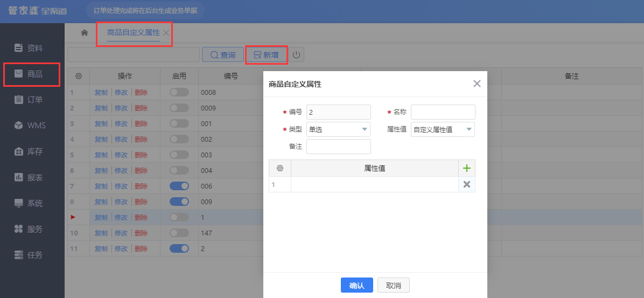Screen dimensions: 644x298
Task: Close the 商品自定义属性 tab
Action: 166,33
